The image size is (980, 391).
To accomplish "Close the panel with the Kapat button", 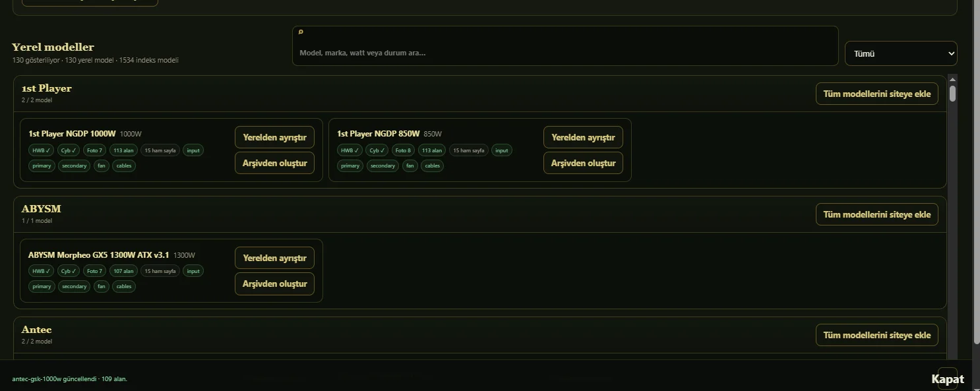I will [x=948, y=379].
